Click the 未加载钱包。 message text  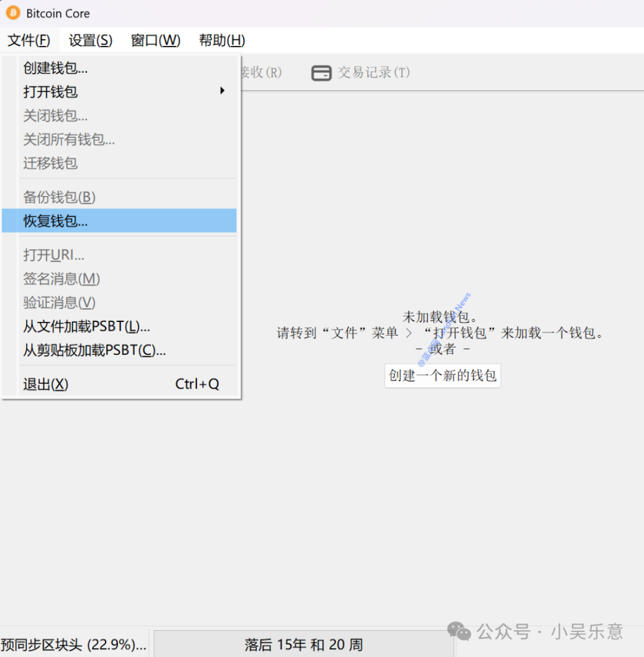439,317
